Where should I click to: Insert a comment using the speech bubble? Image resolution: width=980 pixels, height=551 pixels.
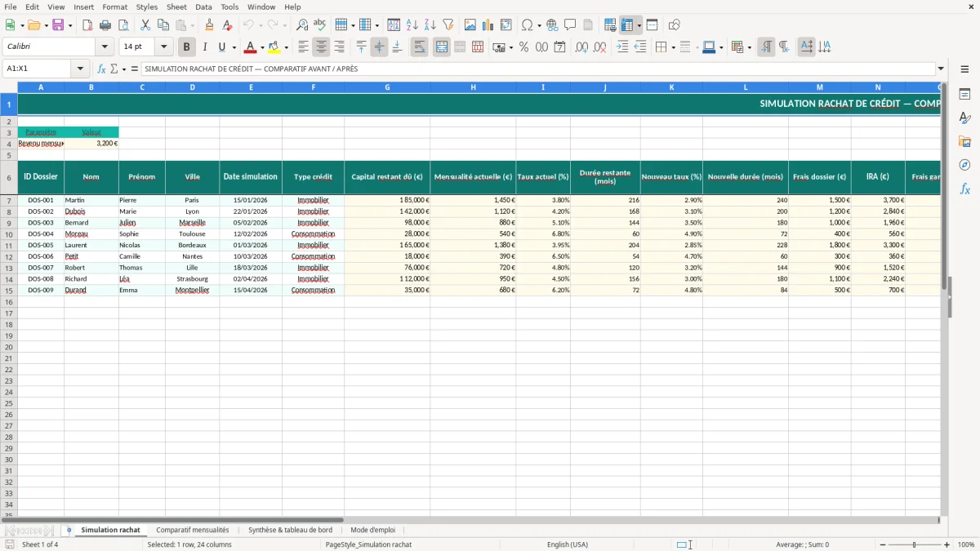coord(570,25)
